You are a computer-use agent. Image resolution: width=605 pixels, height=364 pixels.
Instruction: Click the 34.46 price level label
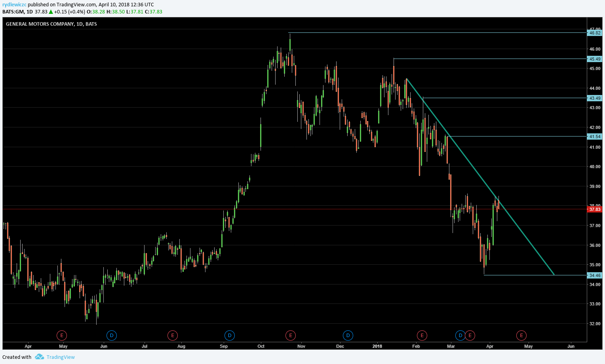594,275
